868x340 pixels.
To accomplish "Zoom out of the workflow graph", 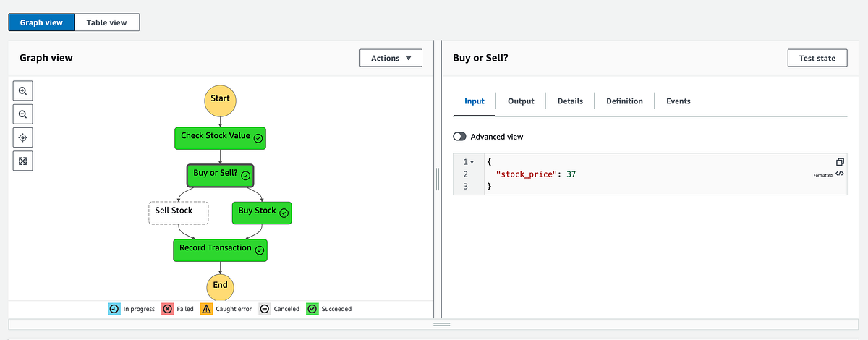I will pos(22,114).
